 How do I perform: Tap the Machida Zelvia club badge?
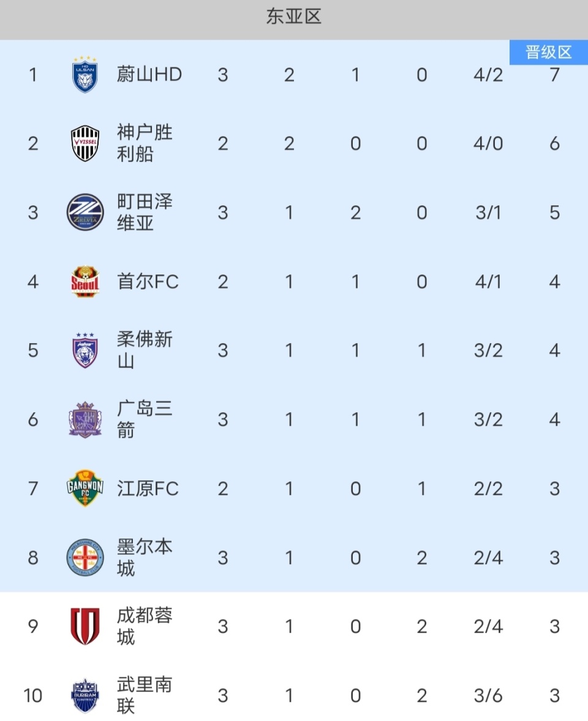[85, 212]
